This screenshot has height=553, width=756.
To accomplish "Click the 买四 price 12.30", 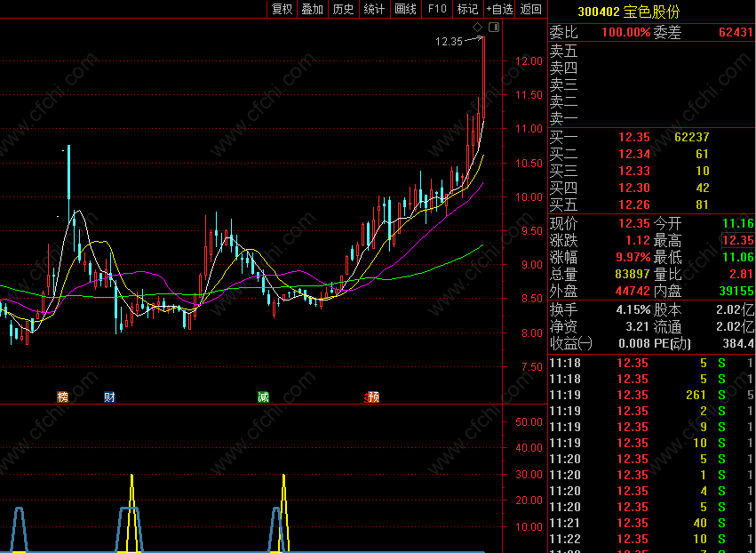I will pyautogui.click(x=634, y=188).
